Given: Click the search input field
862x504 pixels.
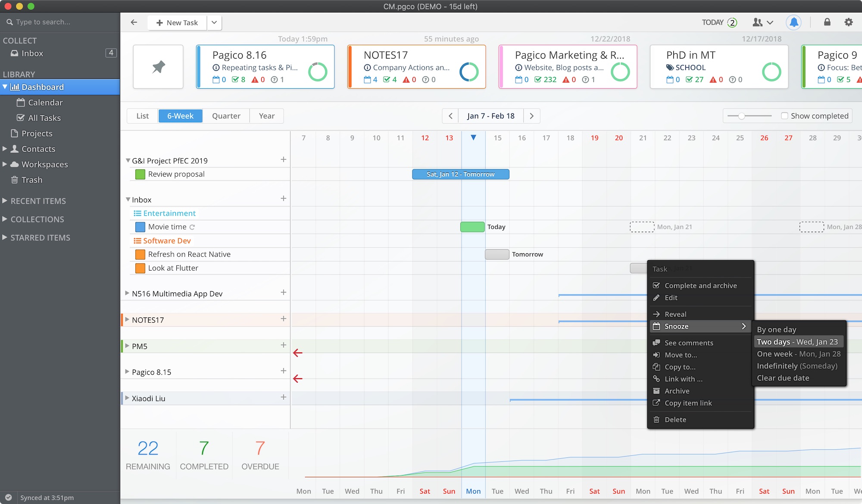Looking at the screenshot, I should click(60, 22).
